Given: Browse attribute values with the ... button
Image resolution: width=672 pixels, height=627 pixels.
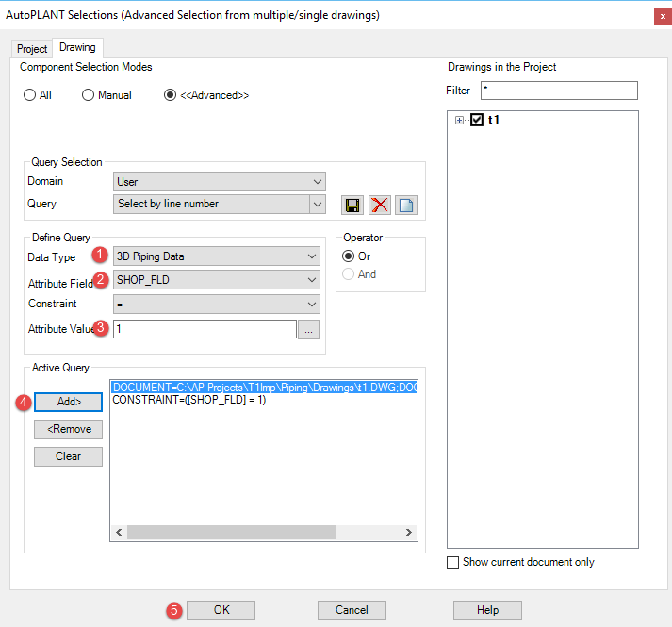Looking at the screenshot, I should tap(308, 329).
